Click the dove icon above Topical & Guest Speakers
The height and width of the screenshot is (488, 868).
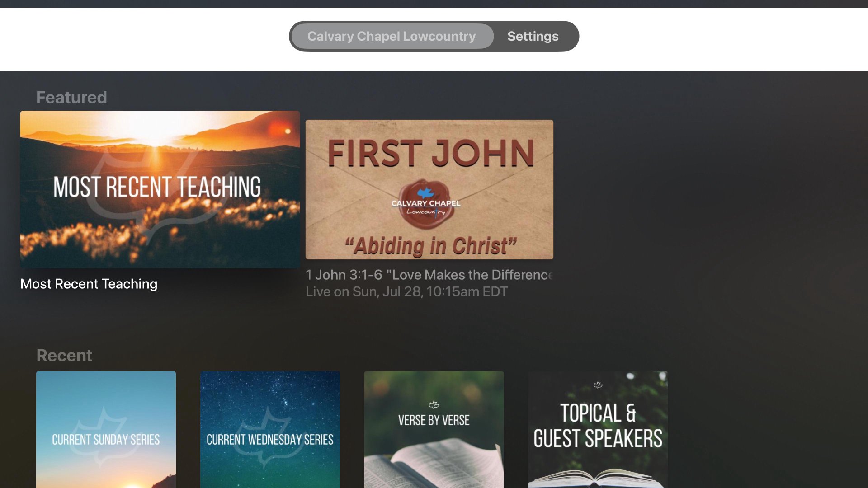pos(598,385)
